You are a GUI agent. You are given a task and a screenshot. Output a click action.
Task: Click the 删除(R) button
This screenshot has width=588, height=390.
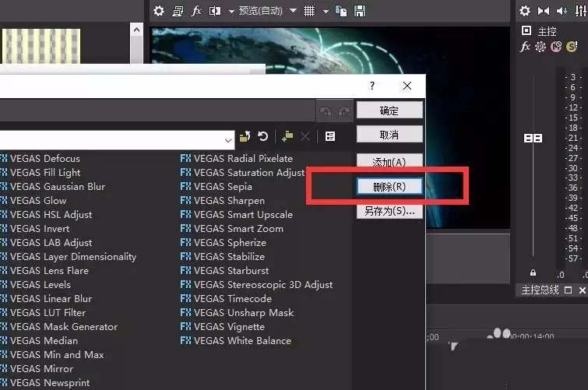coord(389,186)
